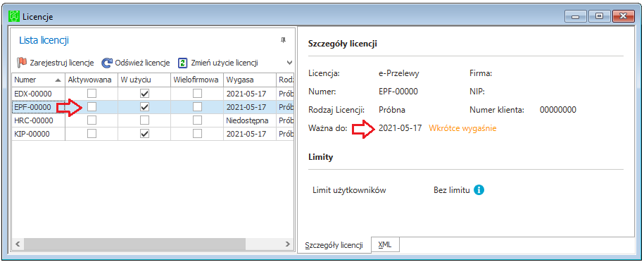This screenshot has height=262, width=644.
Task: Toggle Aktywowana checkbox for EPF-00000
Action: tap(92, 107)
